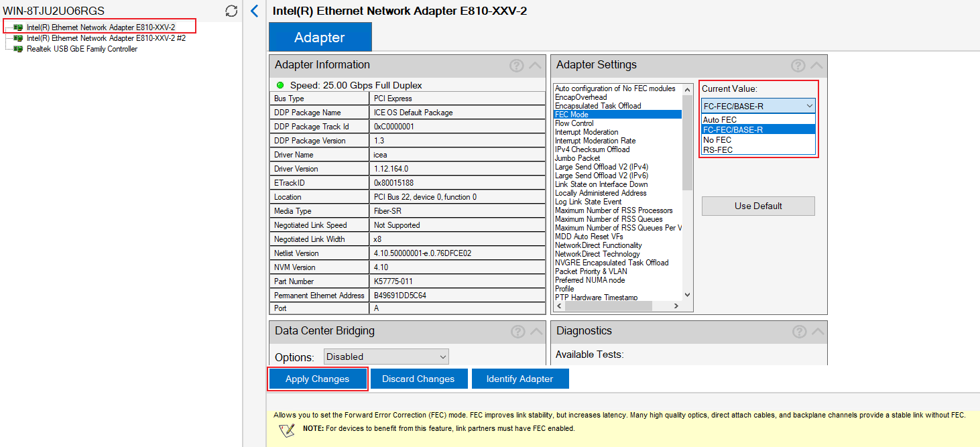This screenshot has height=447, width=980.
Task: Click settings list vertical scrollbar up arrow
Action: (x=687, y=89)
